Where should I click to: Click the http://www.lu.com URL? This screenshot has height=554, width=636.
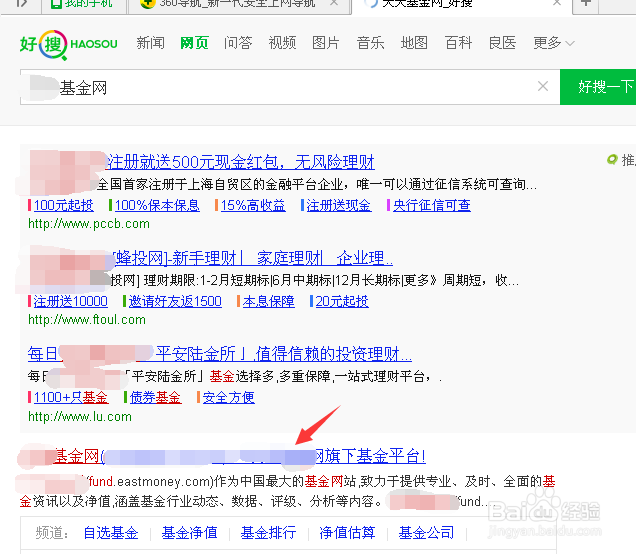click(80, 417)
